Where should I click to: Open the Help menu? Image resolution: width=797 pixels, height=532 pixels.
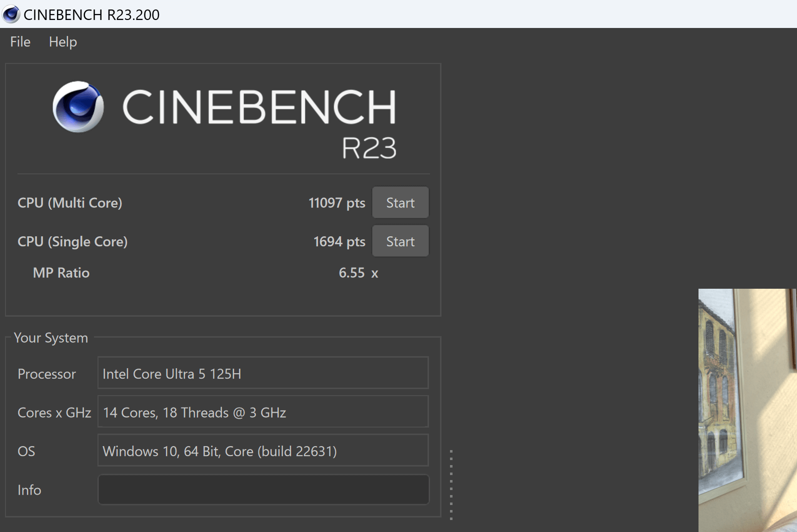[x=63, y=42]
